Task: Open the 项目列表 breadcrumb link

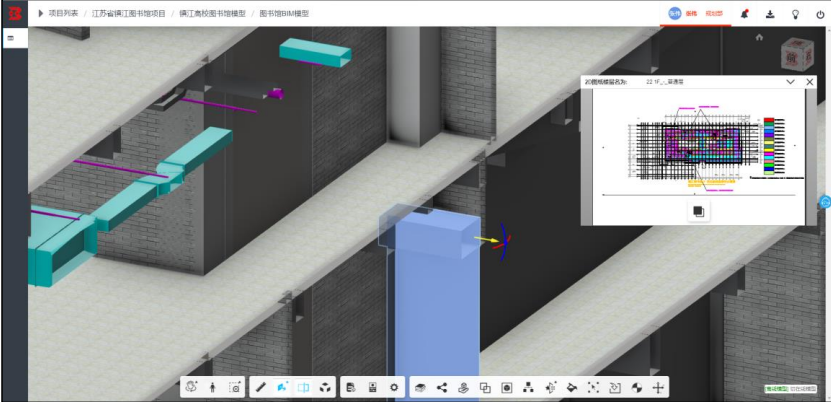Action: point(63,13)
